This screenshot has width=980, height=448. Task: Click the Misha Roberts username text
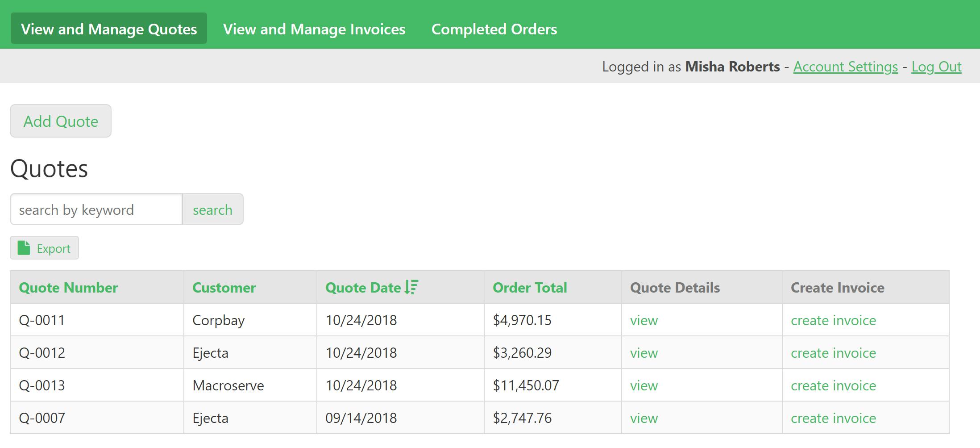coord(732,67)
